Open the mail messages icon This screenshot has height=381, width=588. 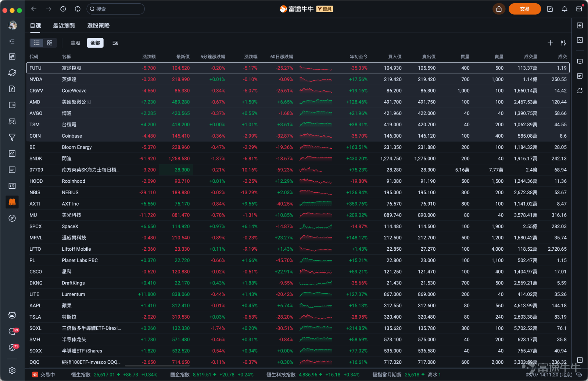(579, 9)
